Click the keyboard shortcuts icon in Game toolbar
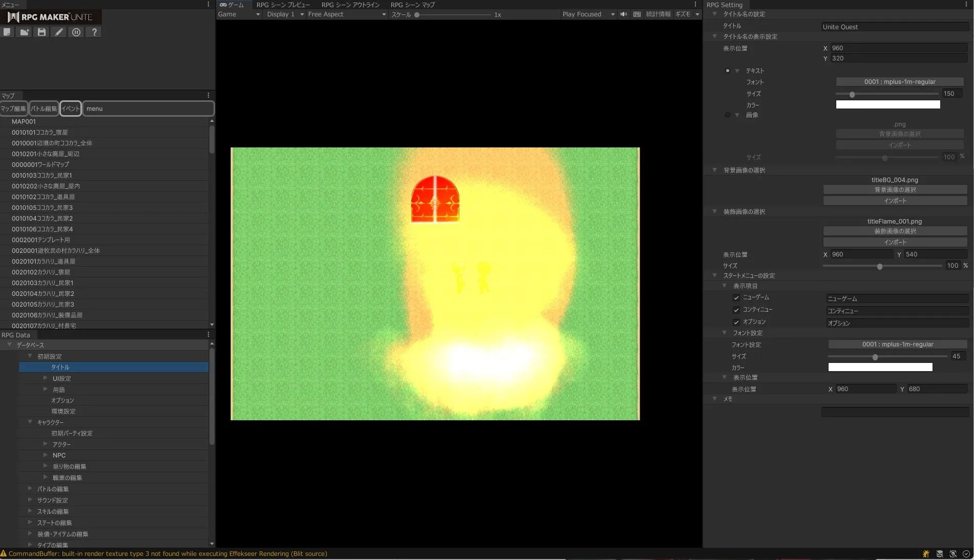 click(637, 14)
